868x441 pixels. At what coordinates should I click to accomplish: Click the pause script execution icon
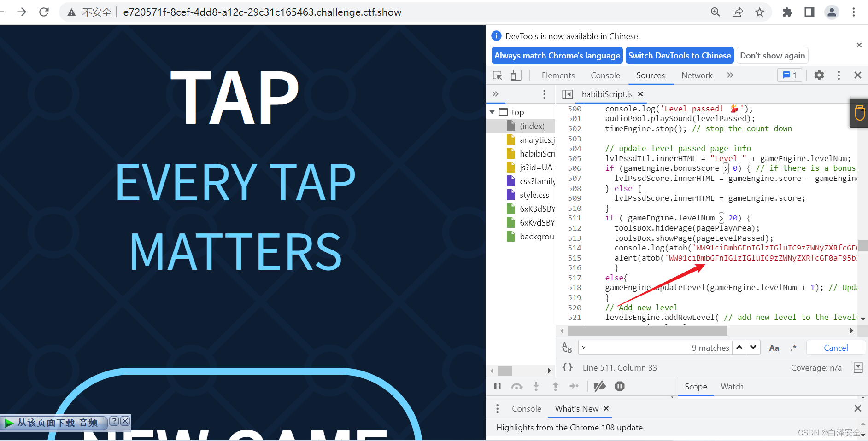pyautogui.click(x=498, y=386)
